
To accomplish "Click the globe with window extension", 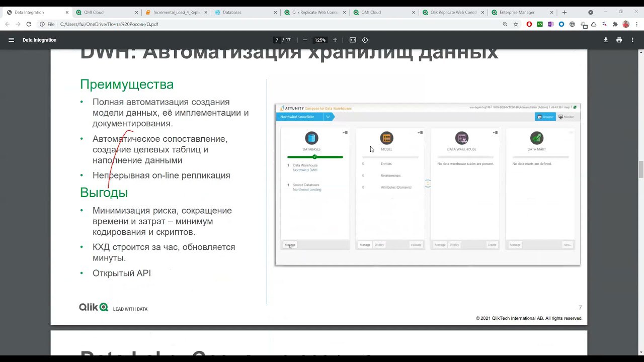I will click(584, 24).
